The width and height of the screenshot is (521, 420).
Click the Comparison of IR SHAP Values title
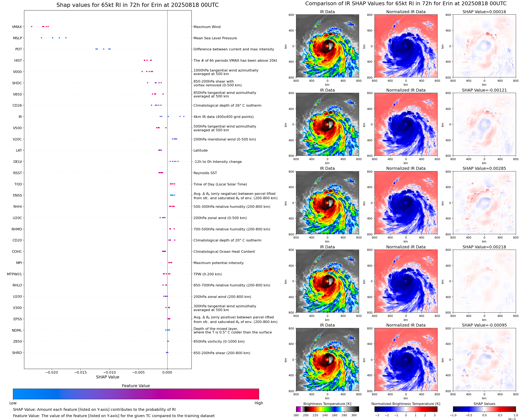click(x=406, y=4)
